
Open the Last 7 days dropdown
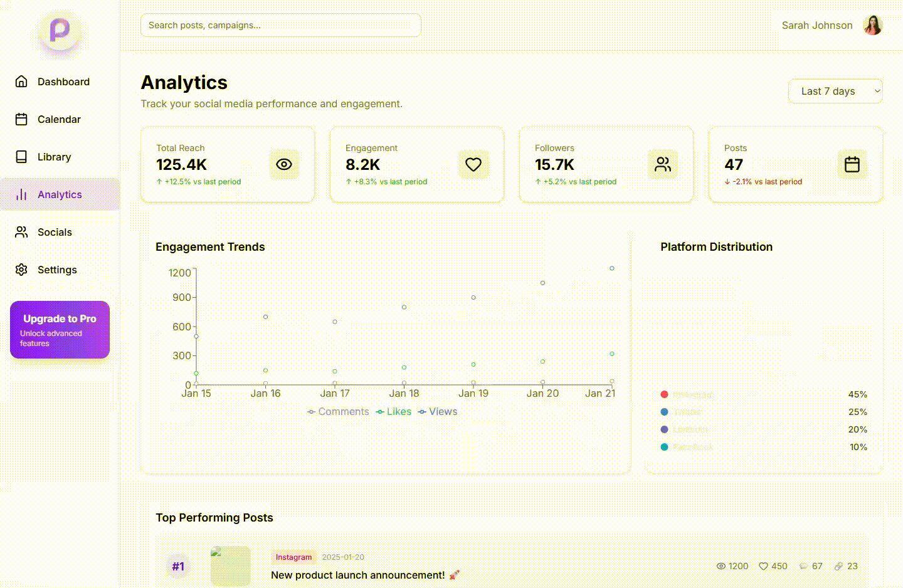click(835, 91)
